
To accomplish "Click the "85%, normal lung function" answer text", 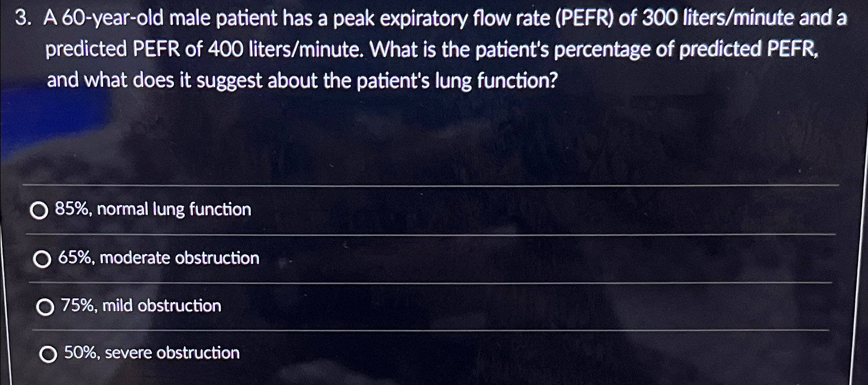I will (154, 210).
